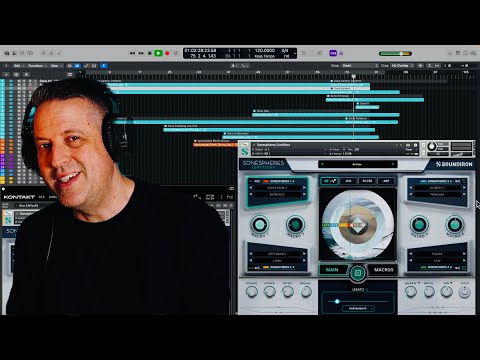Open the Mixer icon in control bar
Viewport: 480px width, 360px height.
click(x=51, y=53)
